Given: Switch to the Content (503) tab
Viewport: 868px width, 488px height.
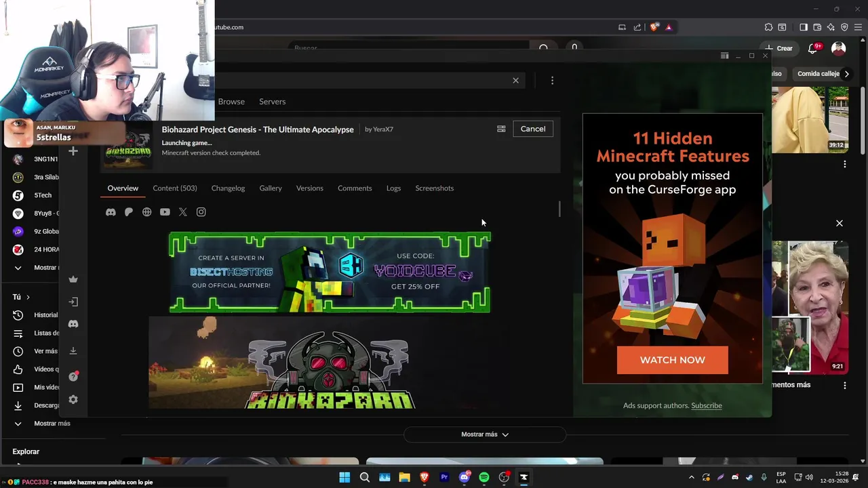Looking at the screenshot, I should coord(175,188).
